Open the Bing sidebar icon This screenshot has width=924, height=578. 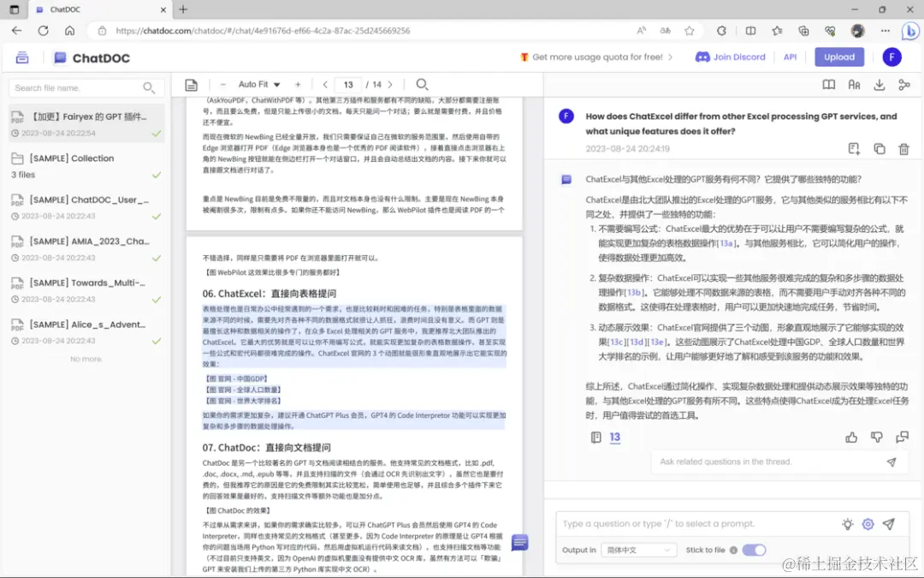pos(910,31)
